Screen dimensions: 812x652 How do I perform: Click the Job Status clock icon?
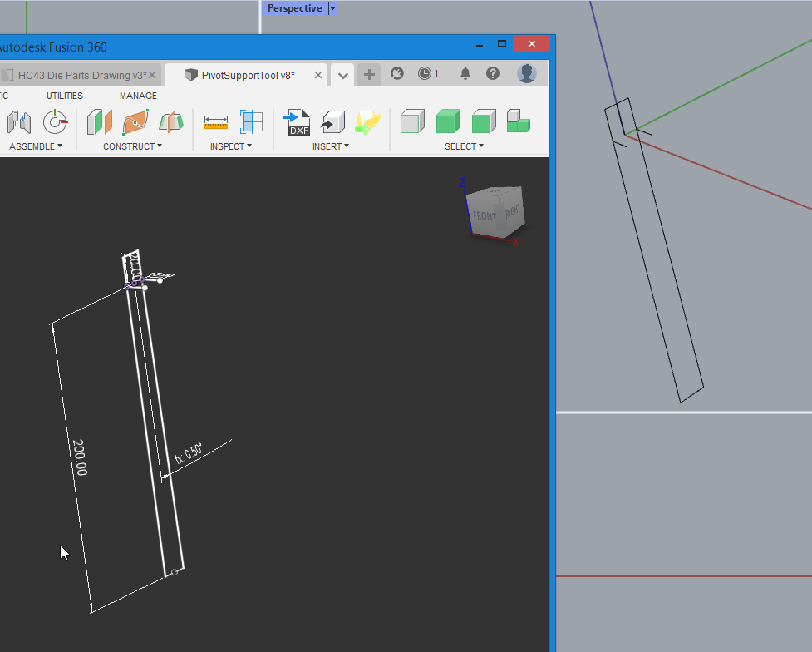425,73
